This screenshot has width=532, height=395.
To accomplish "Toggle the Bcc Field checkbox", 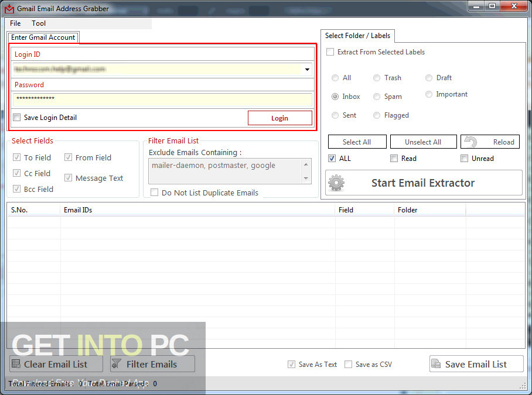I will pyautogui.click(x=16, y=188).
